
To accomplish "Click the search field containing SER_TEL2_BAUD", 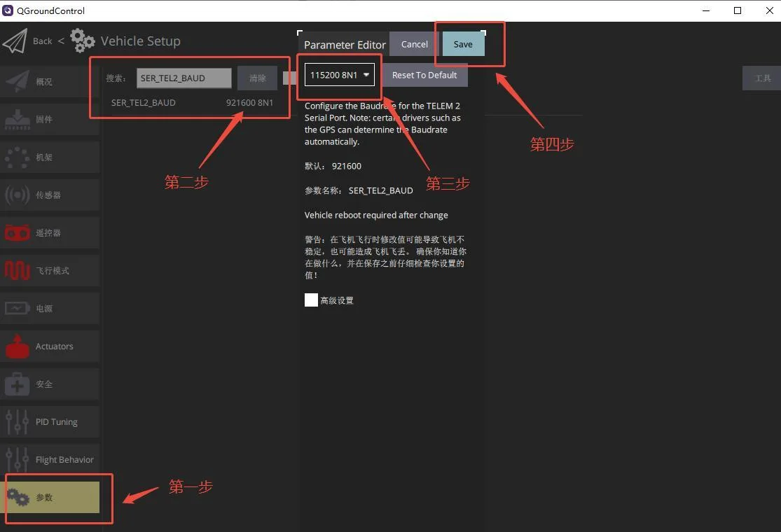I will click(x=184, y=78).
